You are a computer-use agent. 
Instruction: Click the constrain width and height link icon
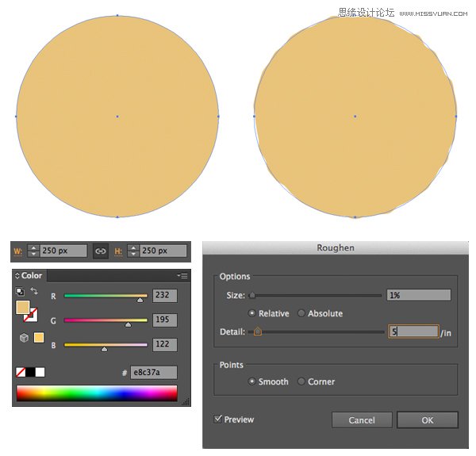click(x=101, y=251)
